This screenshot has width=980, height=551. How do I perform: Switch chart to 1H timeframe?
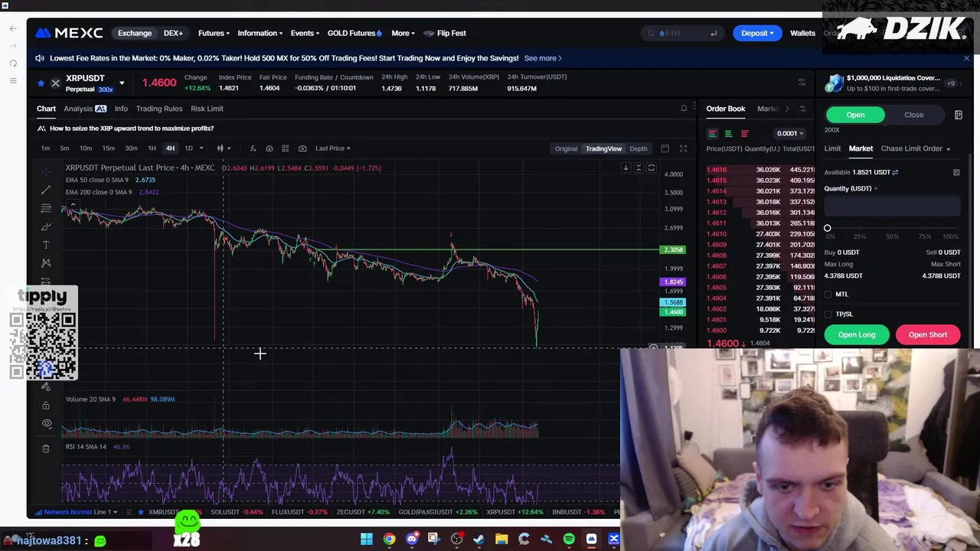152,148
